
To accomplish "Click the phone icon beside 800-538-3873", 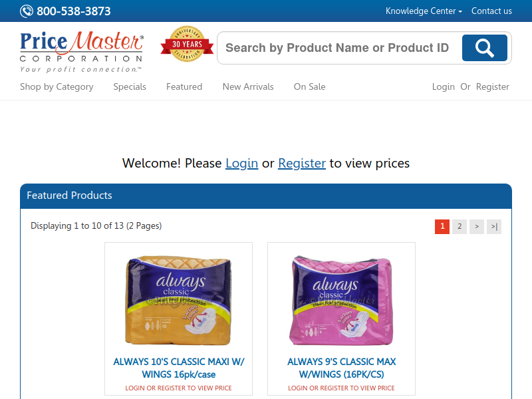I will (x=27, y=11).
